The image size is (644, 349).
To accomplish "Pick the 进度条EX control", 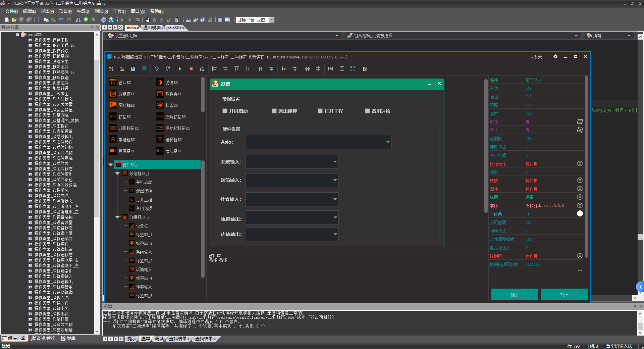I will (x=122, y=151).
